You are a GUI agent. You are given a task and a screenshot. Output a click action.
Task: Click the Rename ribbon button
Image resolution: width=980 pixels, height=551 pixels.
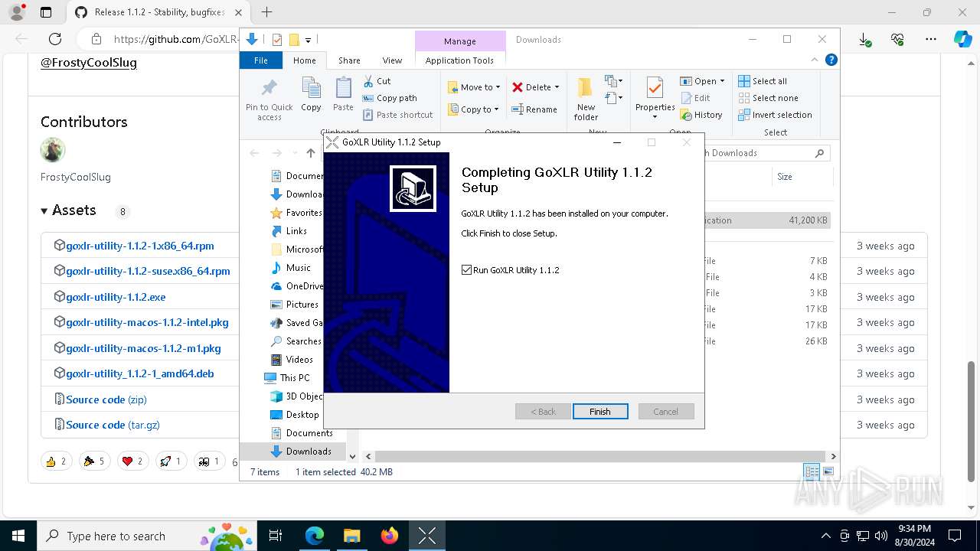[534, 109]
